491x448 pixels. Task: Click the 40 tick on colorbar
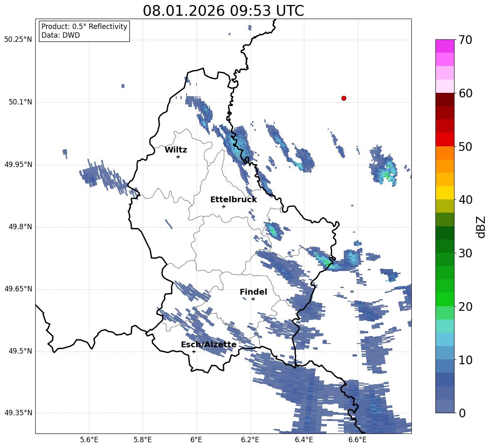click(465, 200)
